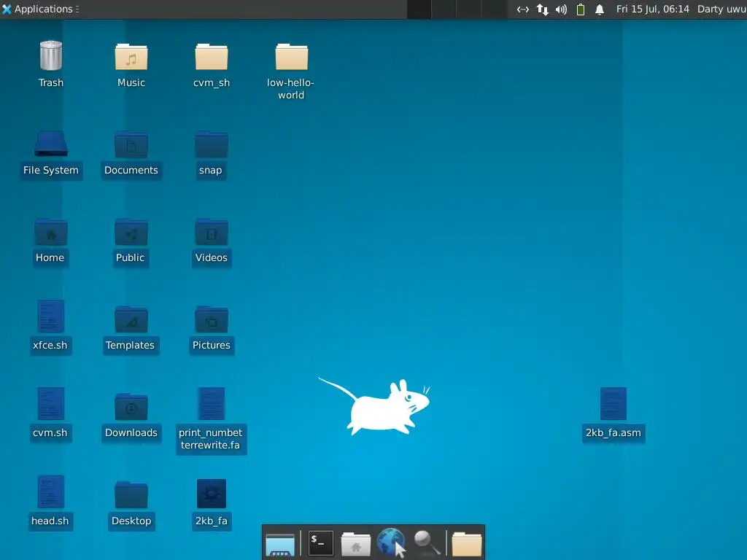Select the xfce.sh script file
This screenshot has width=747, height=560.
50,316
